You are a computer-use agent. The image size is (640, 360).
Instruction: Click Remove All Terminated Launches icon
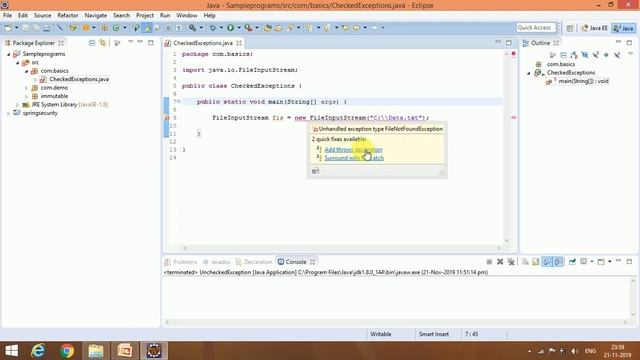coord(511,262)
